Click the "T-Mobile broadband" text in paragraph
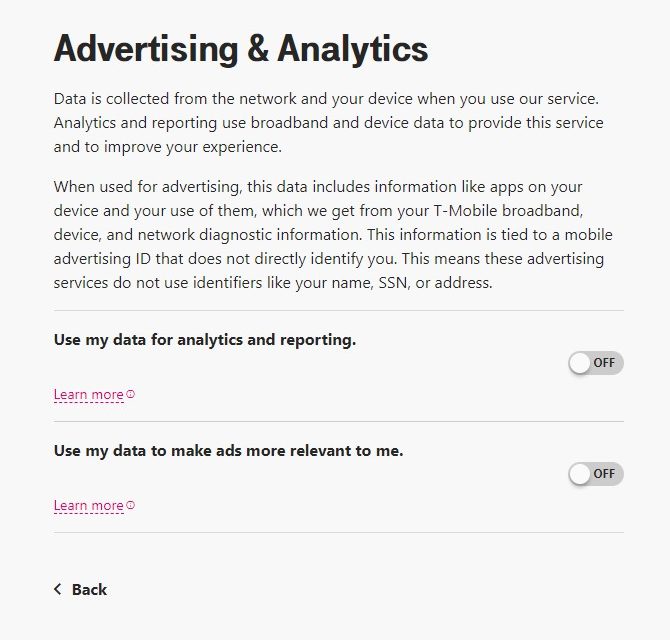Screen dimensions: 670x640 (513, 211)
